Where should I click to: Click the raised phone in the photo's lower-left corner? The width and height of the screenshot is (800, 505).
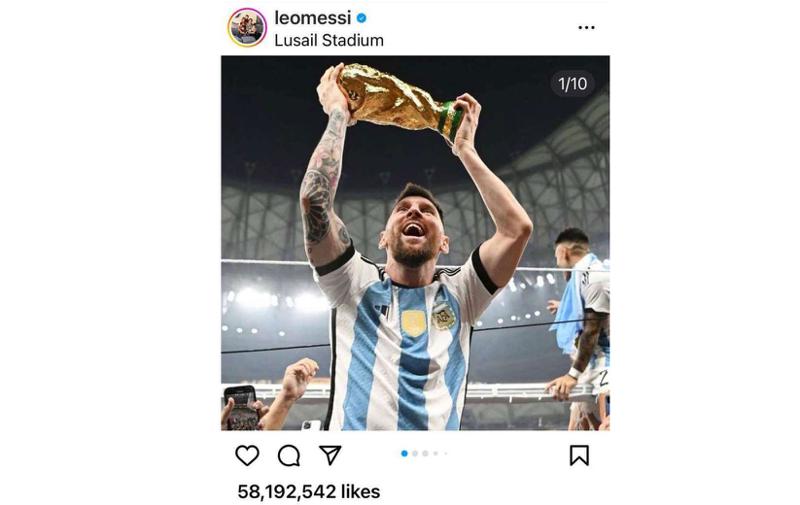242,406
